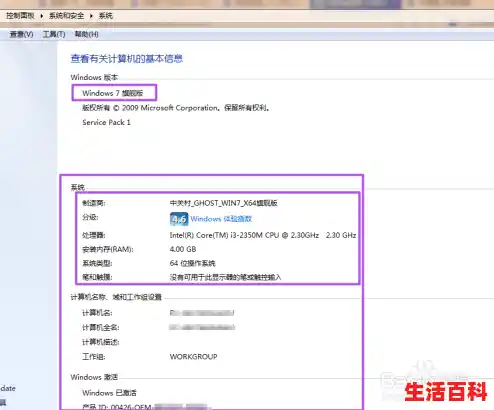Open the 查看(V) menu
The height and width of the screenshot is (410, 494).
point(21,34)
